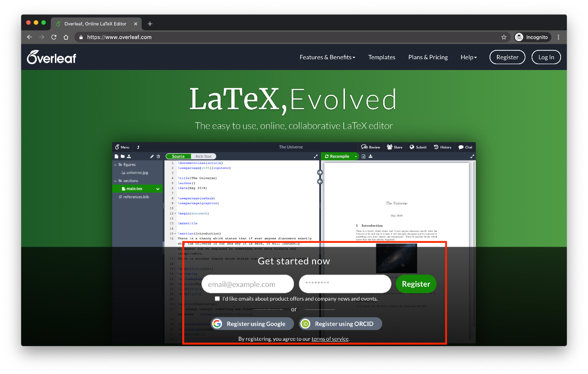
Task: Open the main.tex file dropdown chevron
Action: click(x=158, y=188)
